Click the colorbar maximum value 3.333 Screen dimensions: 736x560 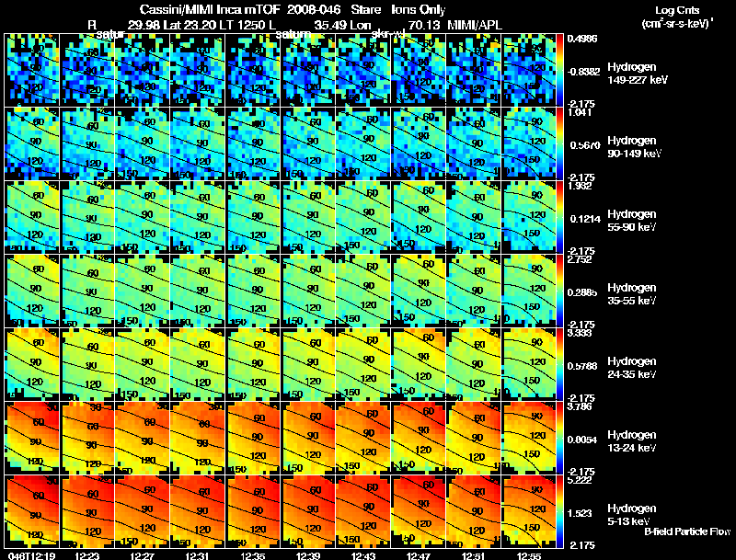[580, 334]
